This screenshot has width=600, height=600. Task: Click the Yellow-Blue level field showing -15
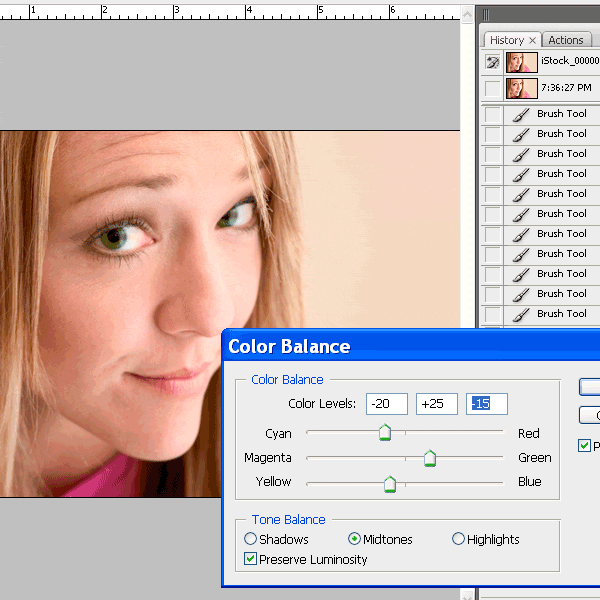coord(487,404)
